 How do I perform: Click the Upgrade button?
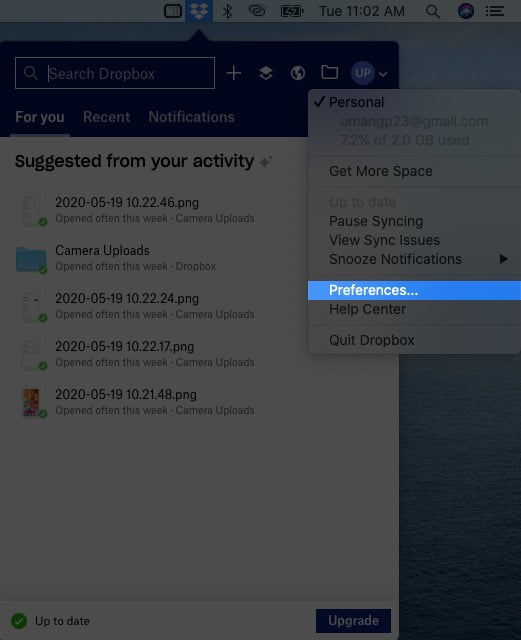(x=353, y=620)
